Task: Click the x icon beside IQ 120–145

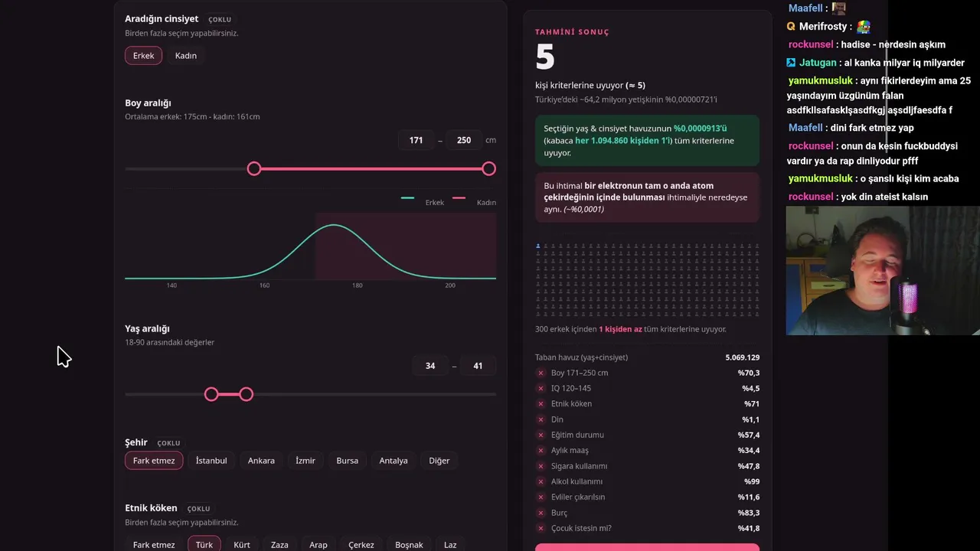Action: (x=541, y=388)
